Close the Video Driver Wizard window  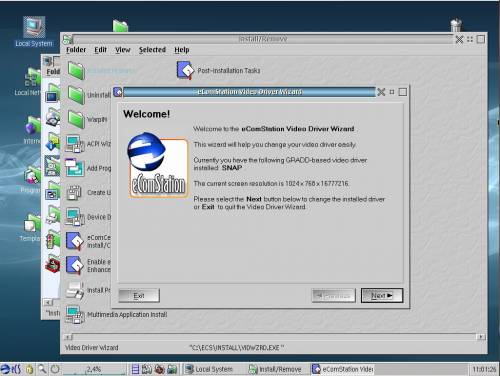pos(381,92)
